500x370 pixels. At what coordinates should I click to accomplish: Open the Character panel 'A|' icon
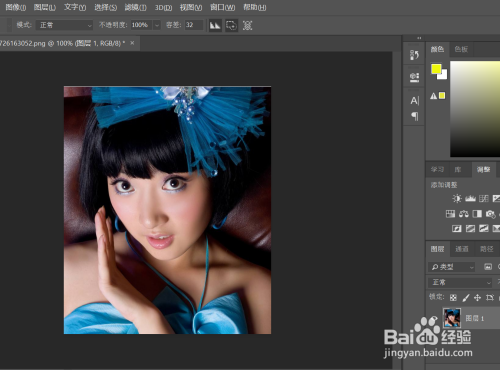pos(414,101)
